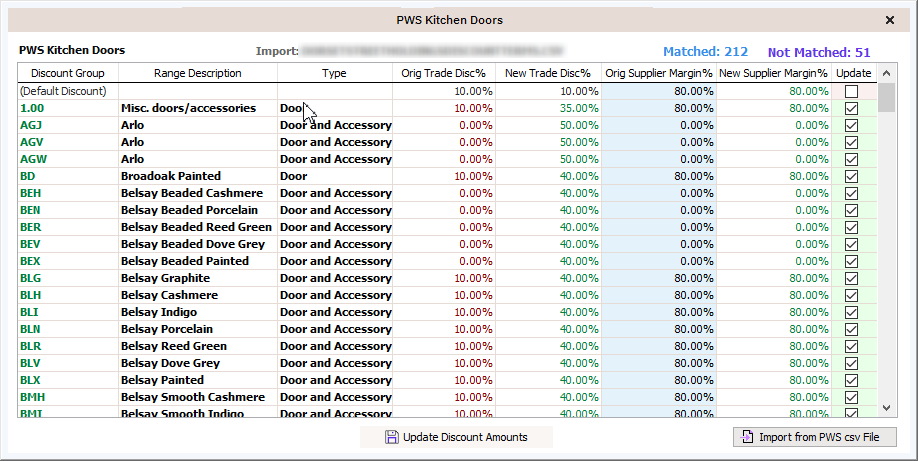Click the Update Discount Amounts button label
918x461 pixels.
pos(465,437)
